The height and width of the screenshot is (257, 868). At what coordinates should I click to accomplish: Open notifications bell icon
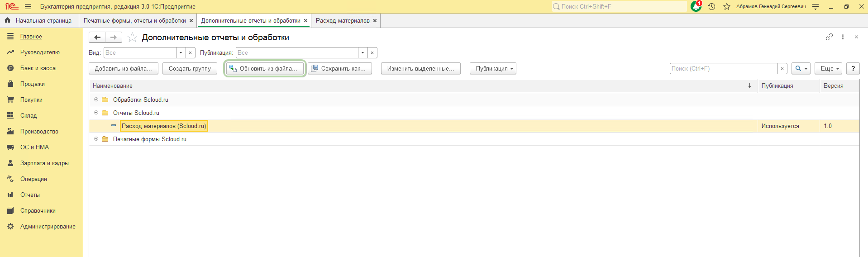(696, 6)
